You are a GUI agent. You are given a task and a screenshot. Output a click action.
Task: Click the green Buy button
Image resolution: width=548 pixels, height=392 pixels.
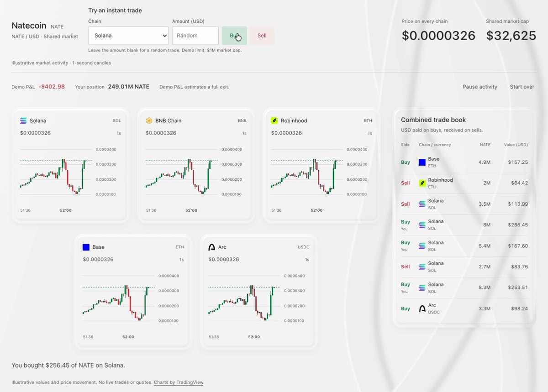coord(234,36)
